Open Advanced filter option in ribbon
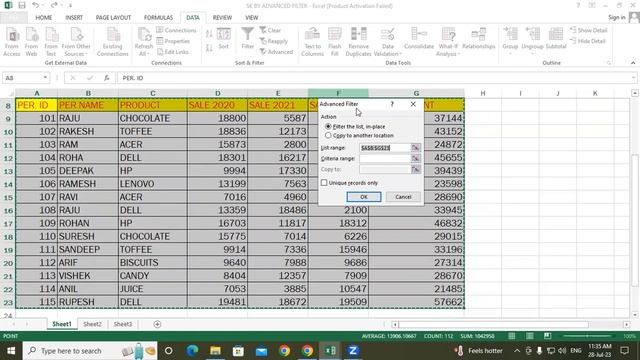Screen dimensions: 640x360 (x=276, y=52)
